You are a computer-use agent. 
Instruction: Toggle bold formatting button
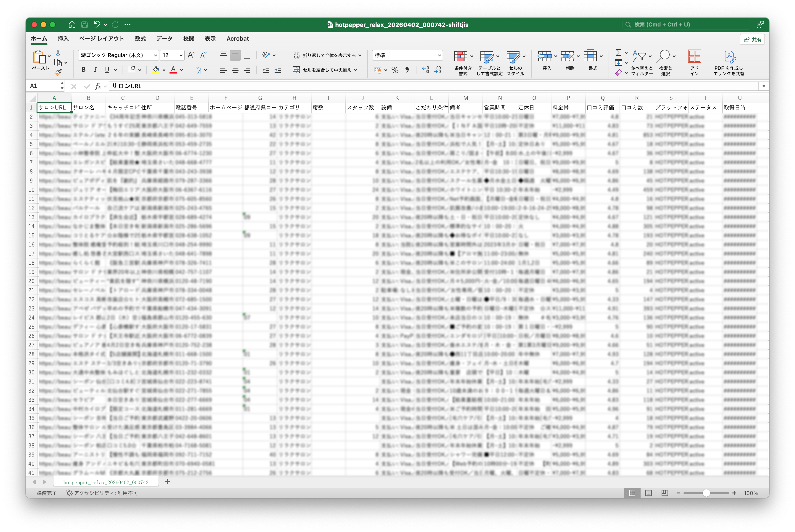[x=84, y=70]
